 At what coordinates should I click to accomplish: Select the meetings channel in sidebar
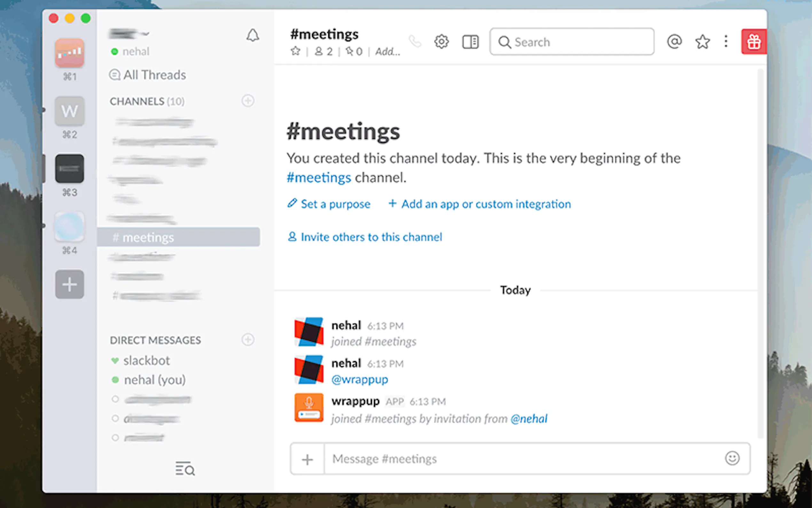pyautogui.click(x=148, y=238)
